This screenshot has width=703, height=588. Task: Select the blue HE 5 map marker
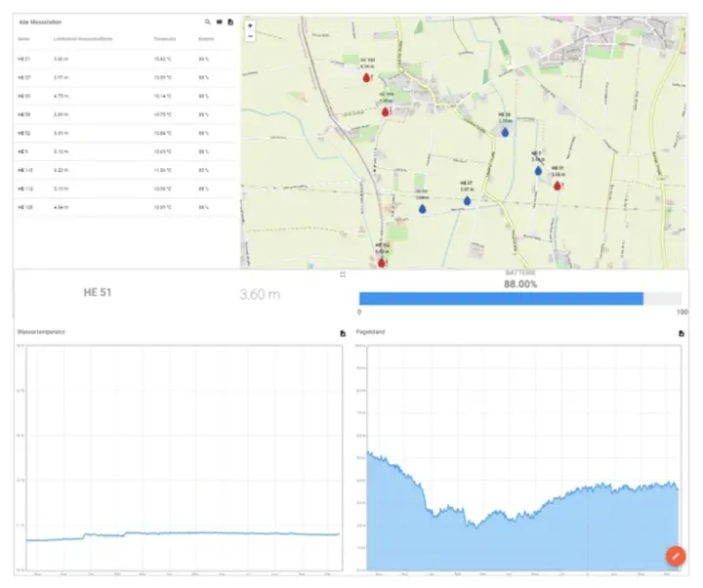(538, 170)
